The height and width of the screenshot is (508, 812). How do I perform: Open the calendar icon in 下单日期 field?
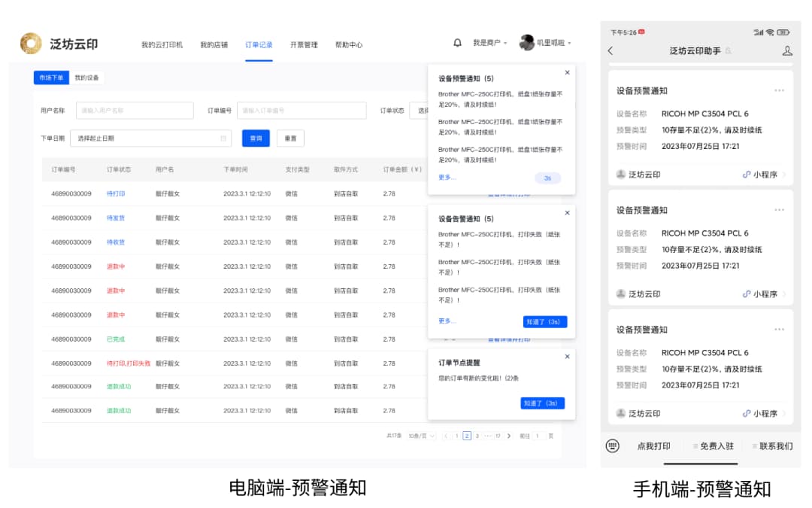click(223, 138)
